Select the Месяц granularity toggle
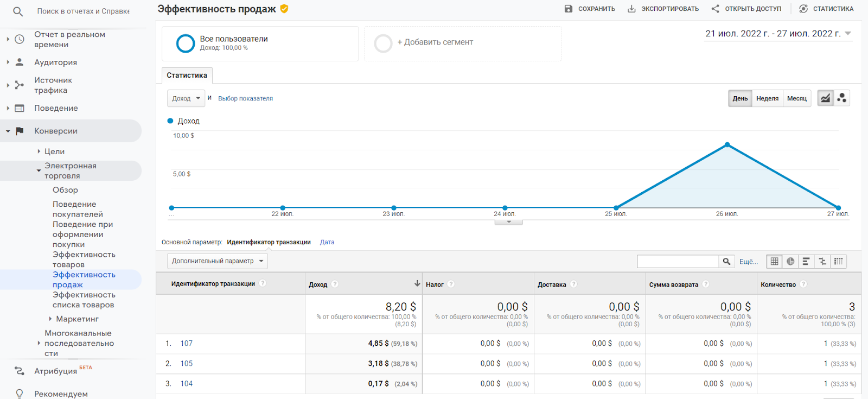 point(797,98)
